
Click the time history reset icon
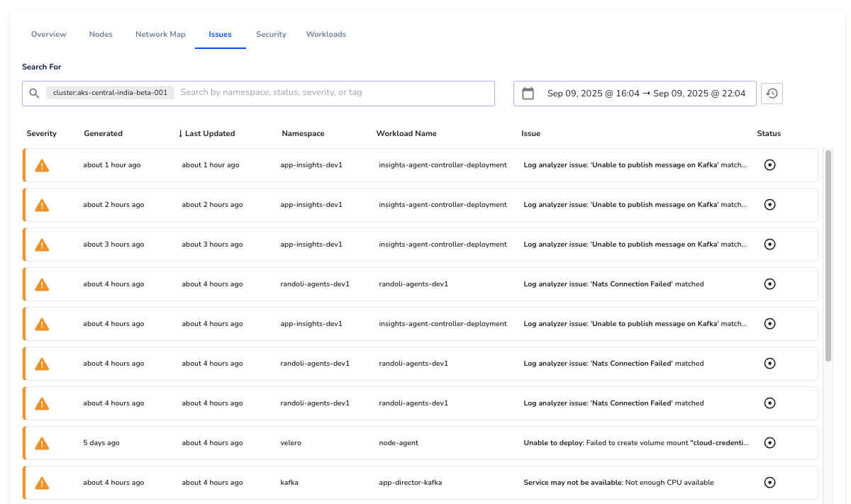pos(772,94)
